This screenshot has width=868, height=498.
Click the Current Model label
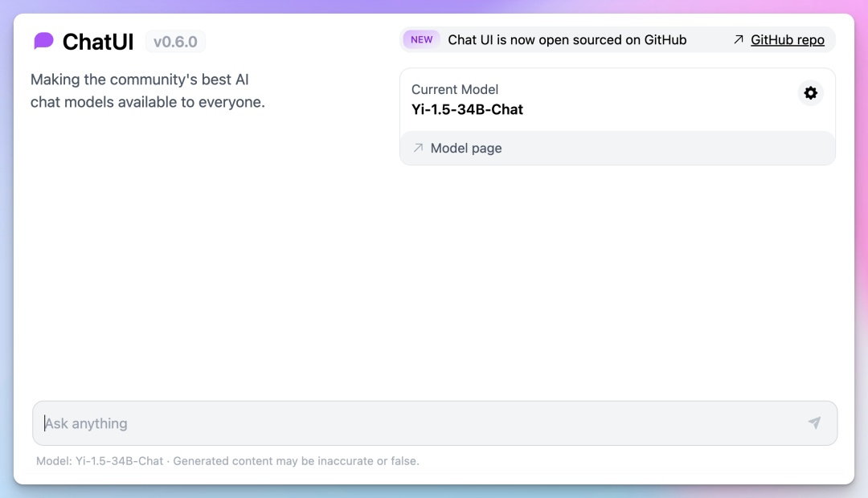[455, 89]
